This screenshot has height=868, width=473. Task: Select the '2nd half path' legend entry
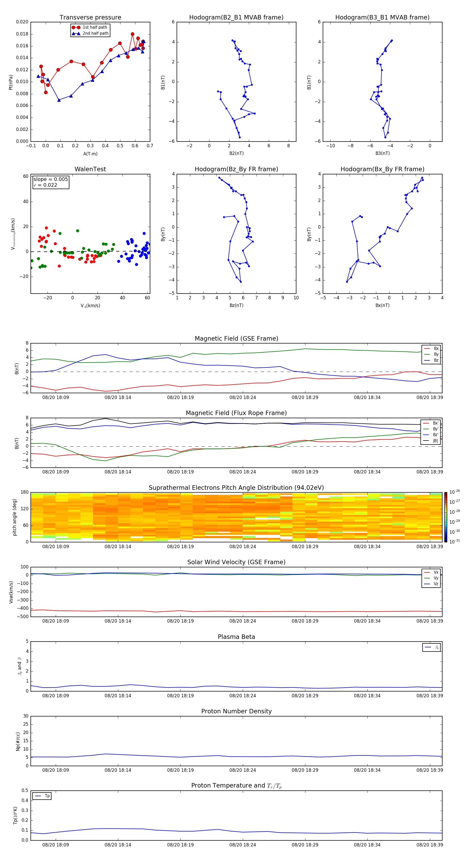[x=90, y=33]
